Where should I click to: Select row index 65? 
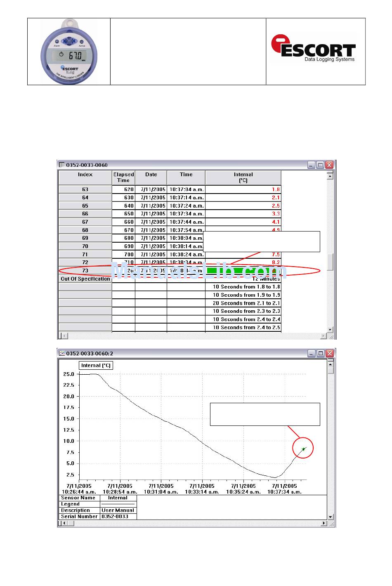[x=85, y=206]
